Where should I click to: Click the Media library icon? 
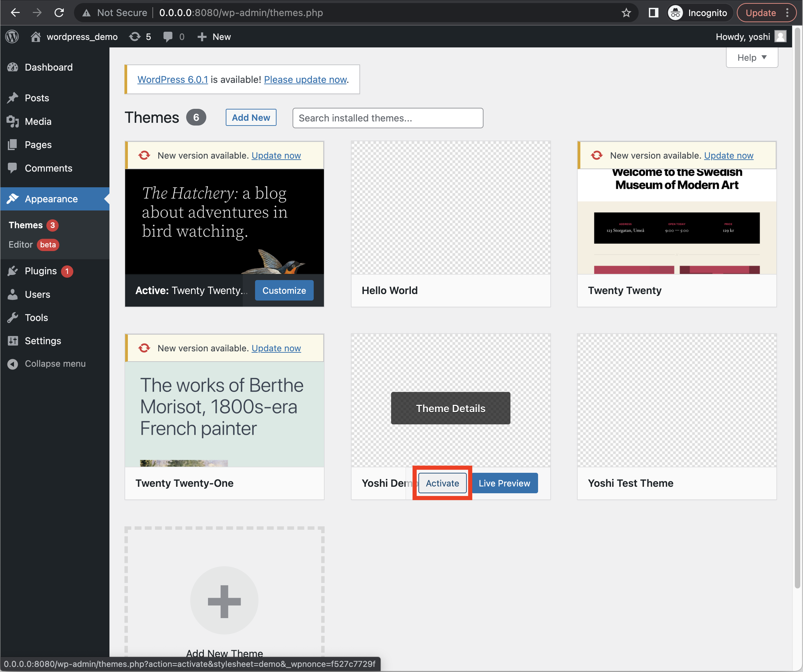point(13,122)
